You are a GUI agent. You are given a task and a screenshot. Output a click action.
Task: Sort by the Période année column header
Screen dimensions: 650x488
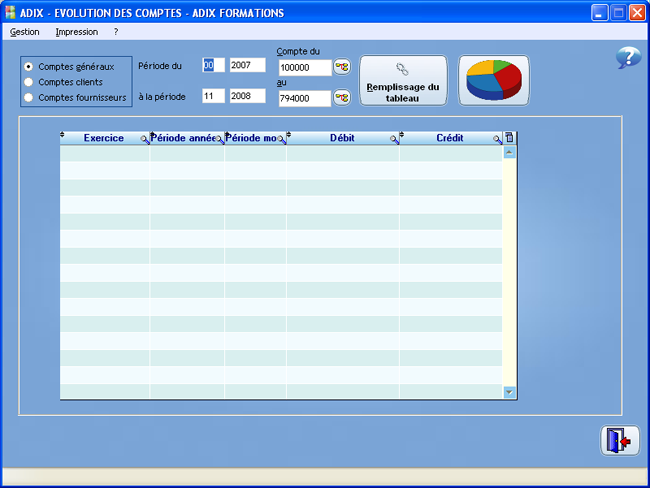tap(182, 138)
